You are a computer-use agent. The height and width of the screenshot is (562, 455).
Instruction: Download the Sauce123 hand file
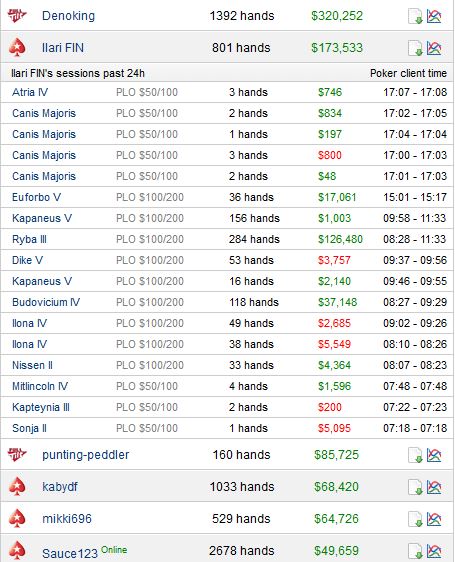point(415,551)
